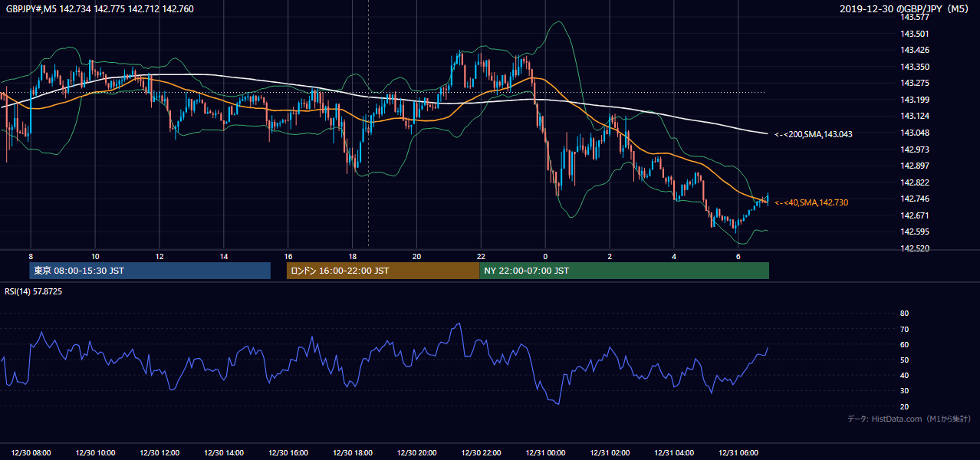Click the 143.048 price axis label
This screenshot has height=460, width=980.
914,133
